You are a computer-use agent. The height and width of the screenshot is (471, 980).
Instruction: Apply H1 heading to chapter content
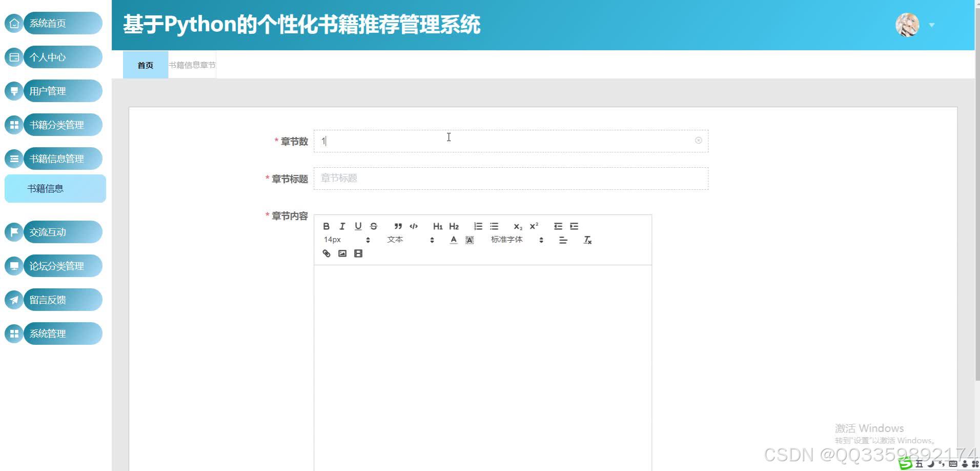pyautogui.click(x=437, y=226)
